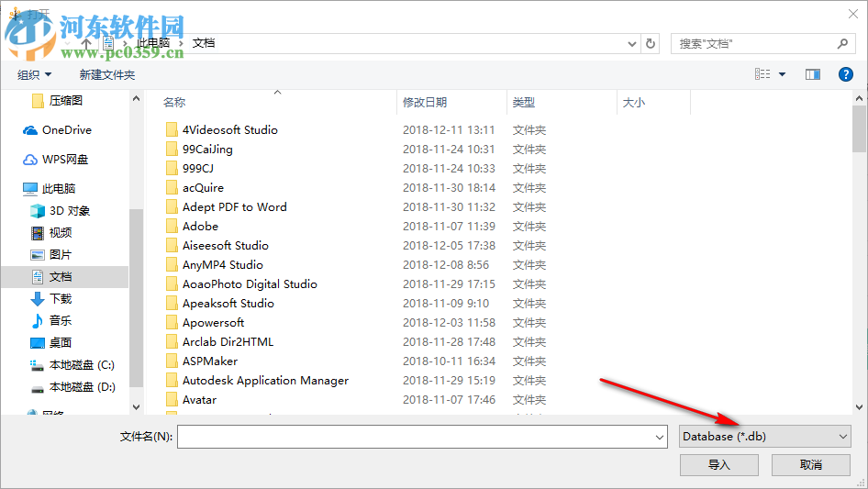Click the search magnifier icon
The height and width of the screenshot is (489, 868).
tap(842, 43)
